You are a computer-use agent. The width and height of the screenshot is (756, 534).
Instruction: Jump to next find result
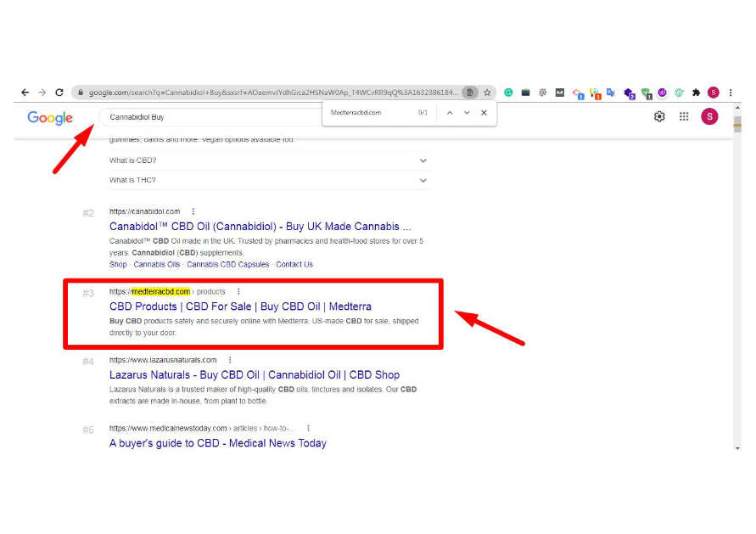pyautogui.click(x=467, y=112)
